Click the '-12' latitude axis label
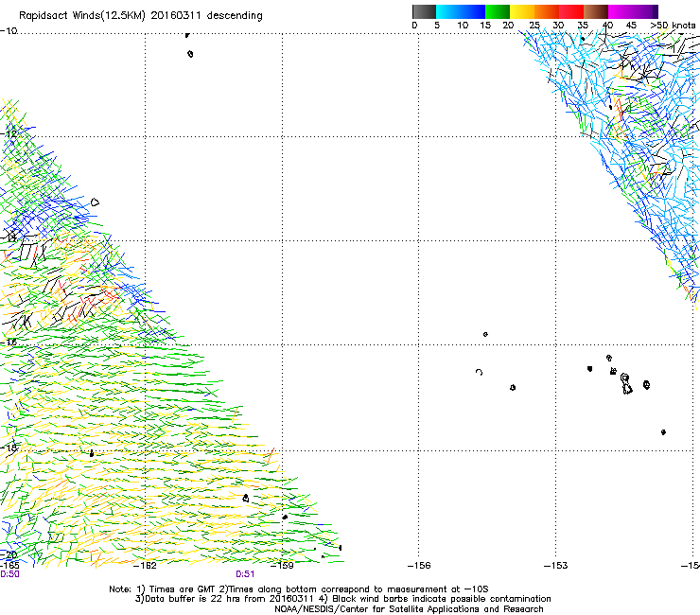The height and width of the screenshot is (615, 700). [x=9, y=134]
